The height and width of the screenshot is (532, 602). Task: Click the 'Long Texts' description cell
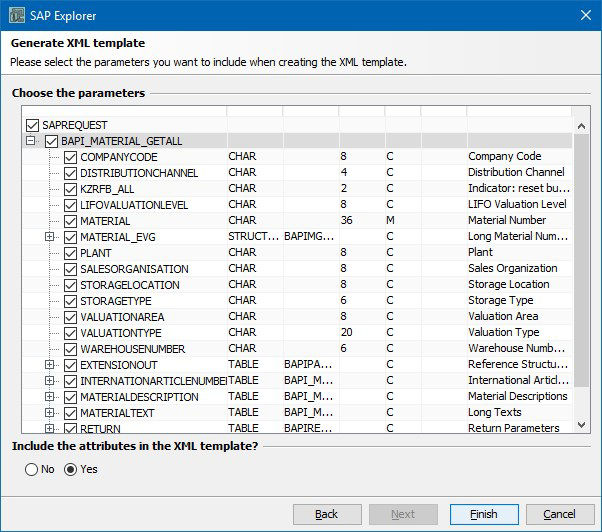pos(494,412)
